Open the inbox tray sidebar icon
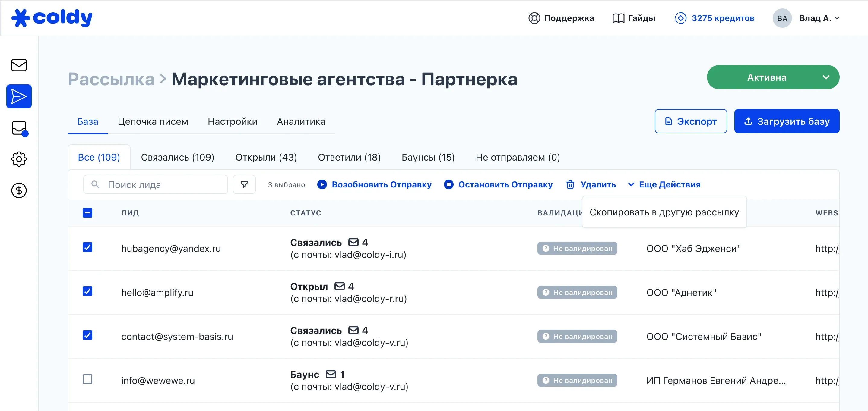868x411 pixels. [x=19, y=128]
